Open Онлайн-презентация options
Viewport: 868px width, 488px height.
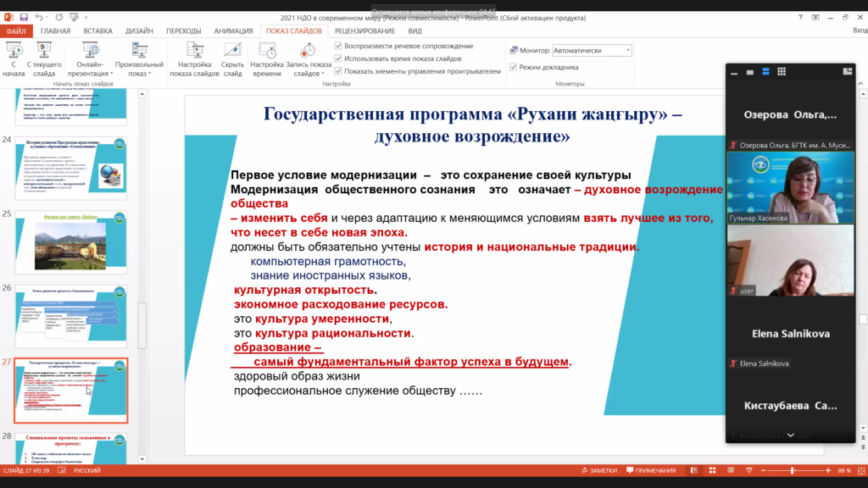[90, 58]
